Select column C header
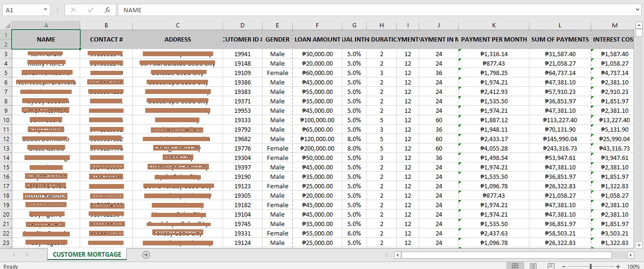Image resolution: width=644 pixels, height=269 pixels. tap(178, 25)
